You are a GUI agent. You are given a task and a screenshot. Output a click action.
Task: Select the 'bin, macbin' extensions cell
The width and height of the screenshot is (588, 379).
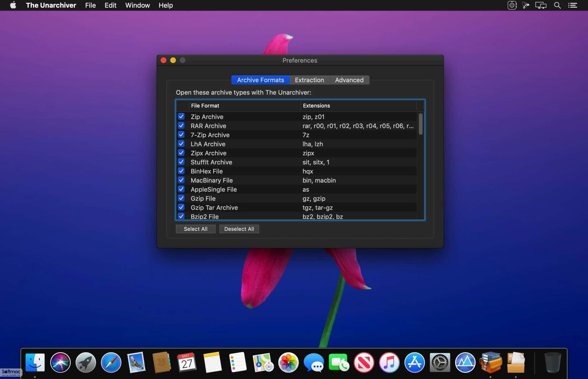pos(319,180)
